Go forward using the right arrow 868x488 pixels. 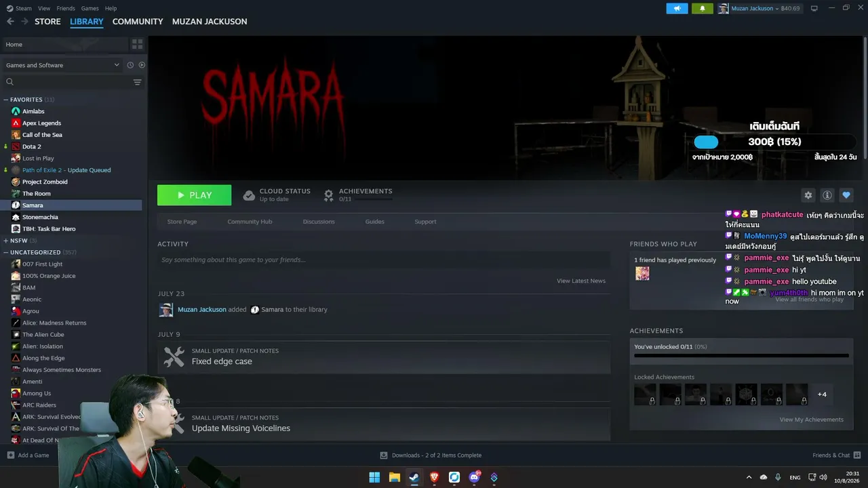pyautogui.click(x=24, y=22)
